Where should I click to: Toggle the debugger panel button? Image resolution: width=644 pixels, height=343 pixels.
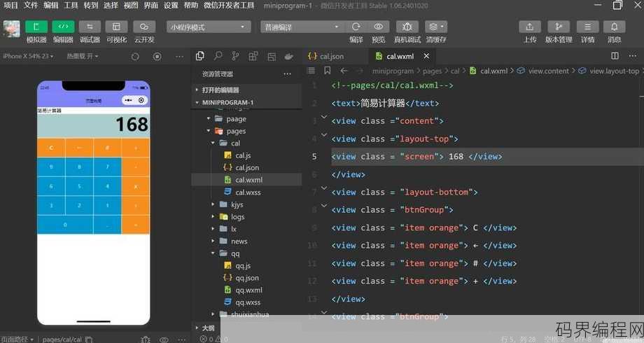coord(90,27)
